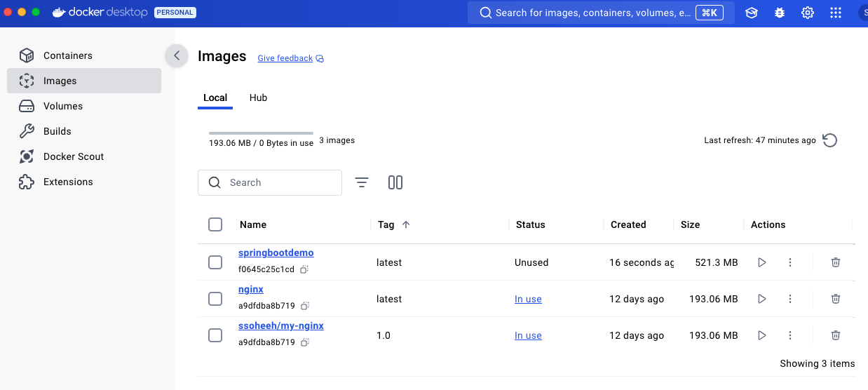Open Extensions in the sidebar

pos(84,182)
